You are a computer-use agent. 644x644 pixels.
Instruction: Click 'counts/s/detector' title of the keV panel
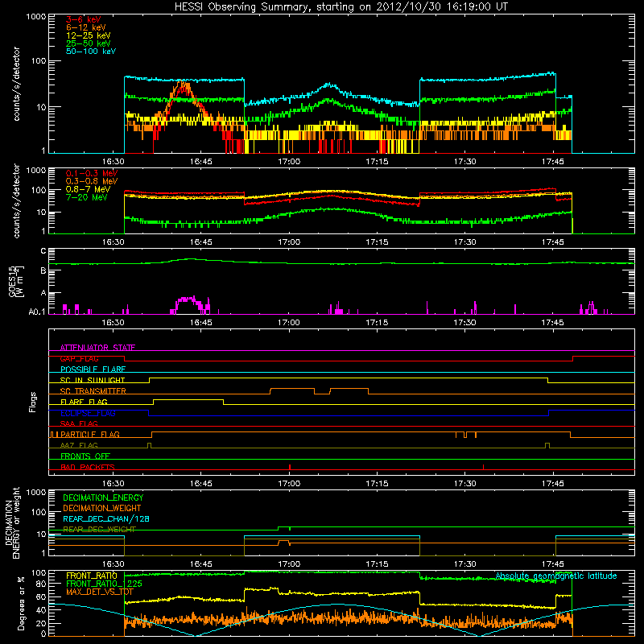[16, 84]
